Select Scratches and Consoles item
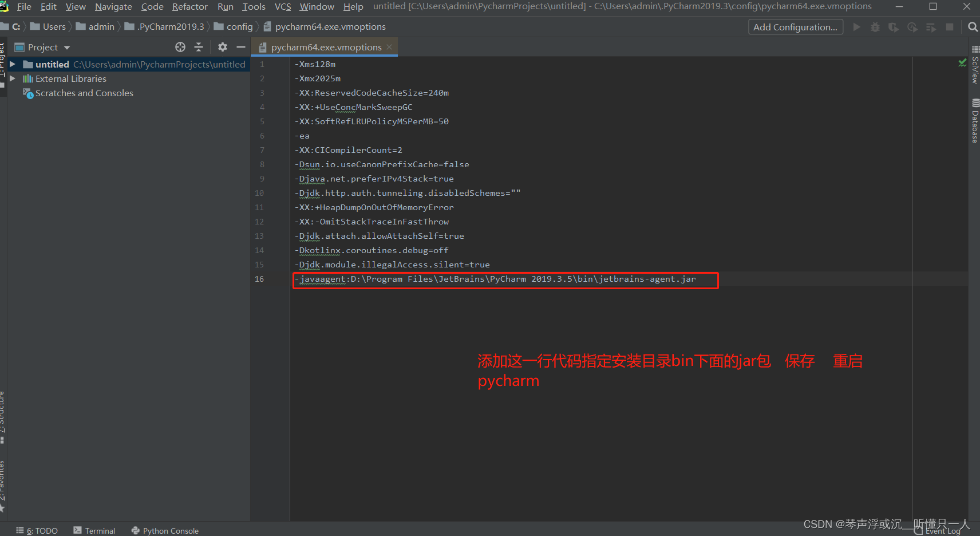The image size is (980, 536). point(84,93)
